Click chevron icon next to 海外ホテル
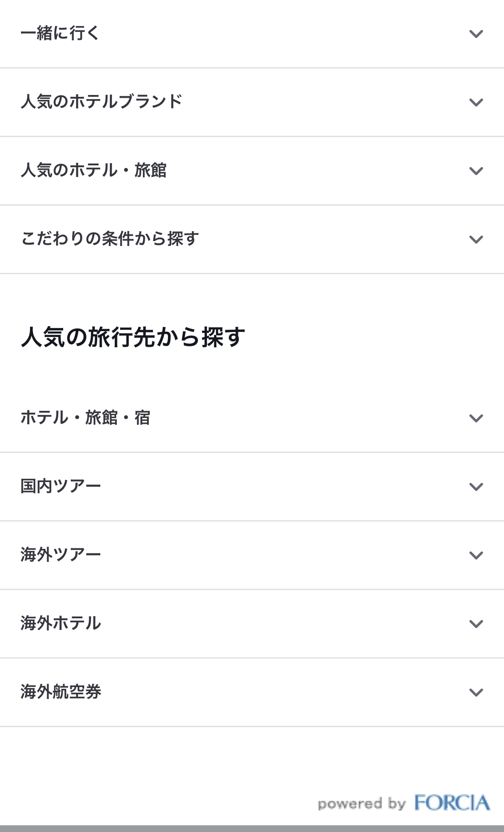The height and width of the screenshot is (832, 504). click(476, 624)
